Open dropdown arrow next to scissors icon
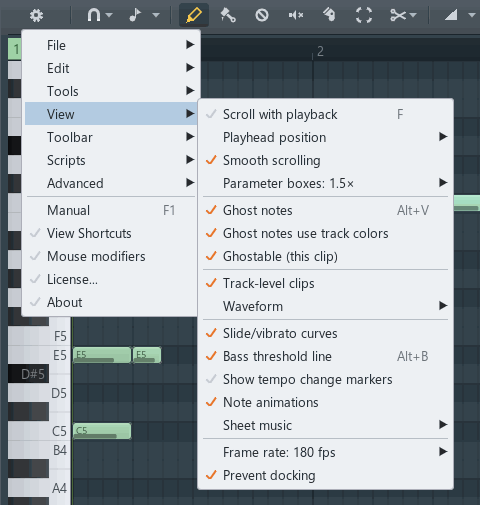 [413, 15]
